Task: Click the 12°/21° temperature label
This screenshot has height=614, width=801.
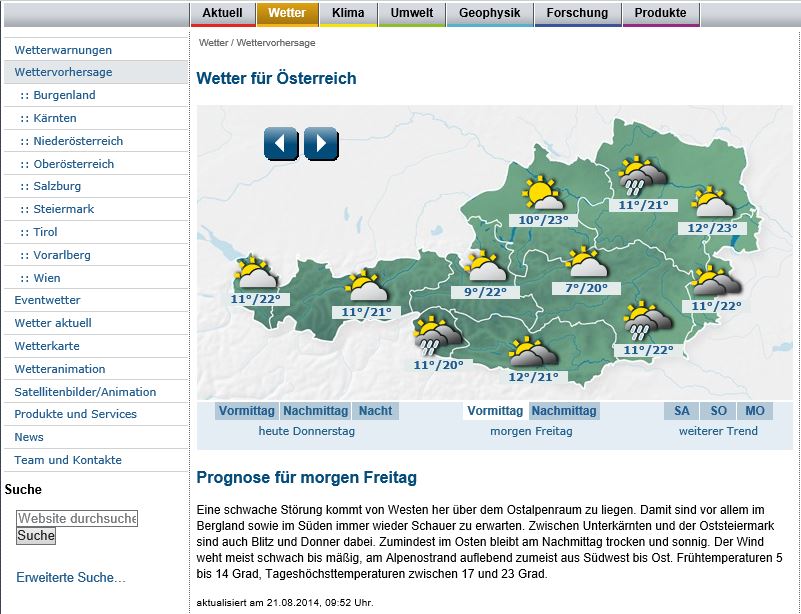Action: coord(533,377)
